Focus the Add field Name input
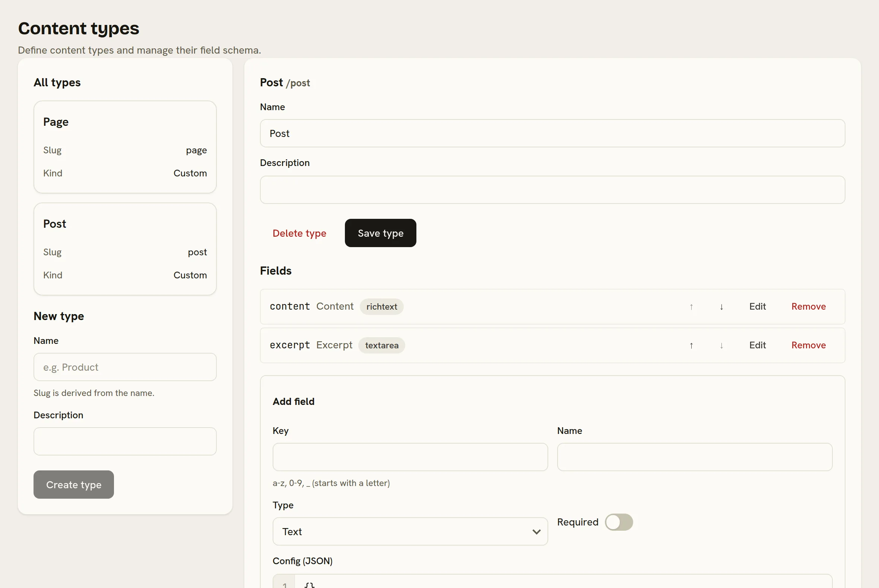879x588 pixels. pyautogui.click(x=694, y=457)
